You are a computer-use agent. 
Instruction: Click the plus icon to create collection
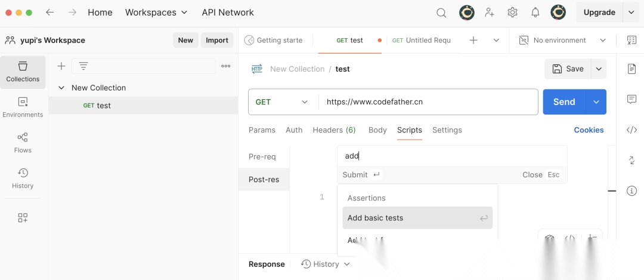(61, 66)
